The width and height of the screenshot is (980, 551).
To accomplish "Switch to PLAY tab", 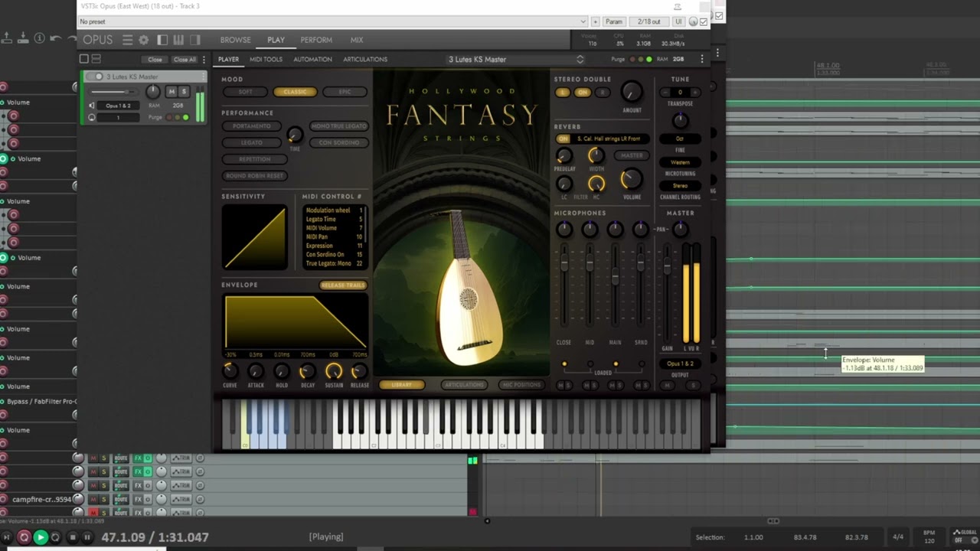I will point(276,40).
